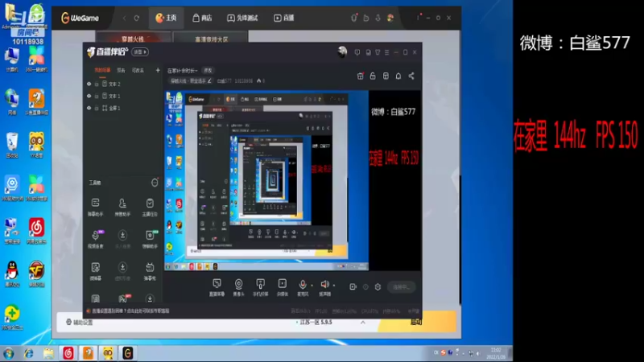Open 辅助设置 in WeGame bottom bar
The width and height of the screenshot is (644, 362).
(x=80, y=323)
